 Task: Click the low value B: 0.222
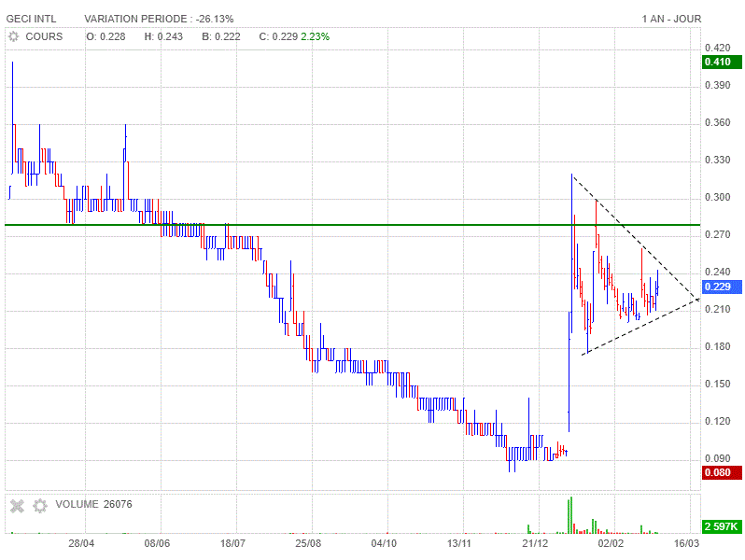221,36
